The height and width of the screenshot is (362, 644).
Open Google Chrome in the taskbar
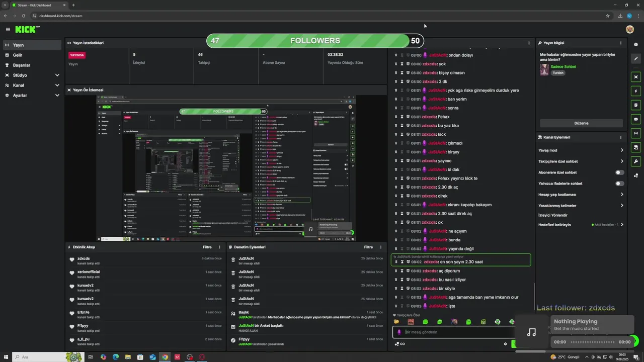click(x=165, y=357)
